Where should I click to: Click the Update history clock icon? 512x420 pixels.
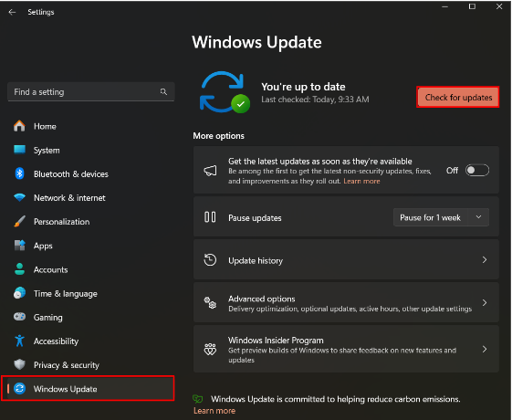tap(210, 260)
